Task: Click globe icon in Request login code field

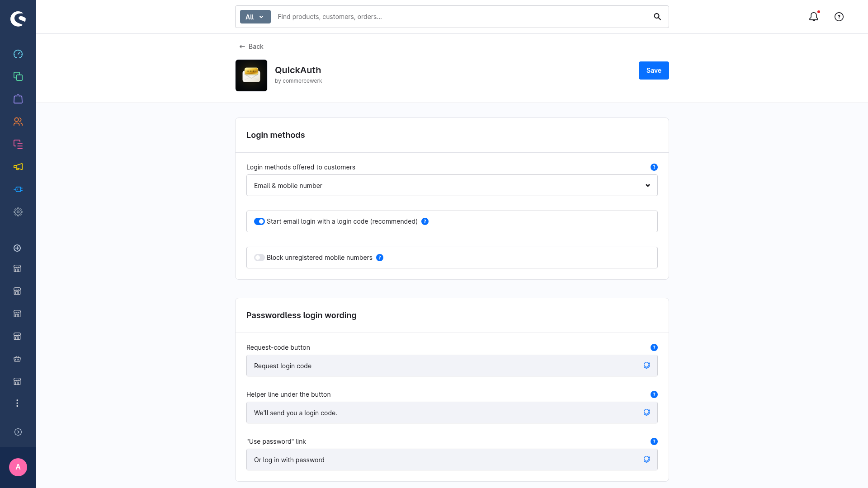Action: click(647, 366)
